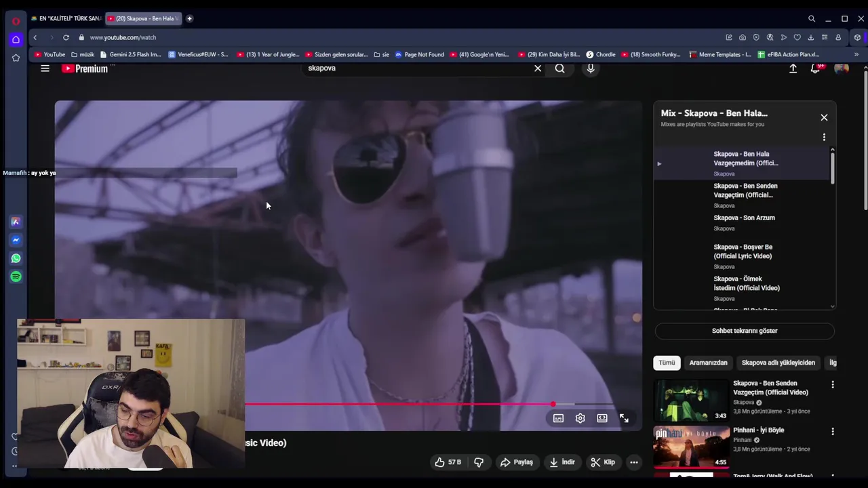Viewport: 868px width, 488px height.
Task: Toggle subtitles on the video player
Action: 558,418
